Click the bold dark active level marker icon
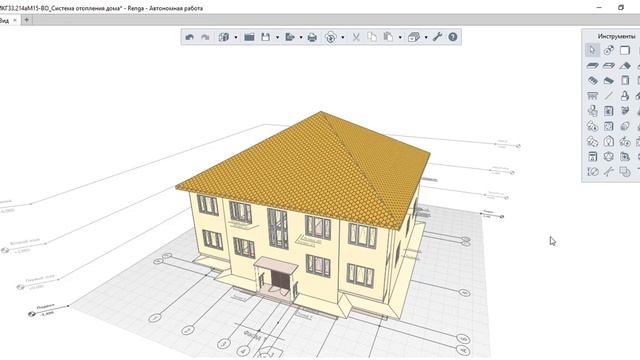 pos(32,314)
